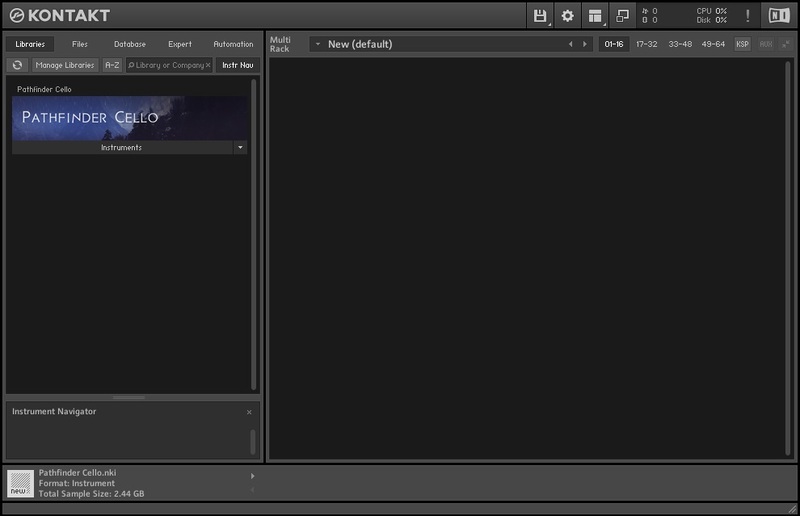Open the Automation tab

(233, 44)
